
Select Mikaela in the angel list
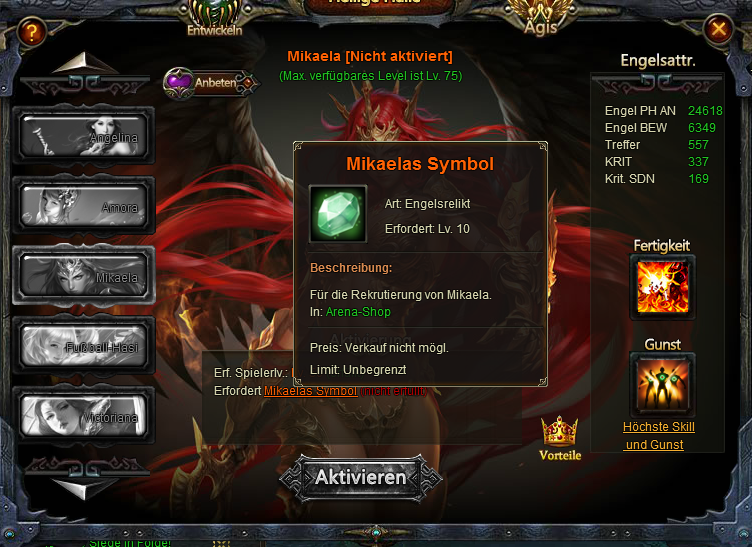click(83, 276)
